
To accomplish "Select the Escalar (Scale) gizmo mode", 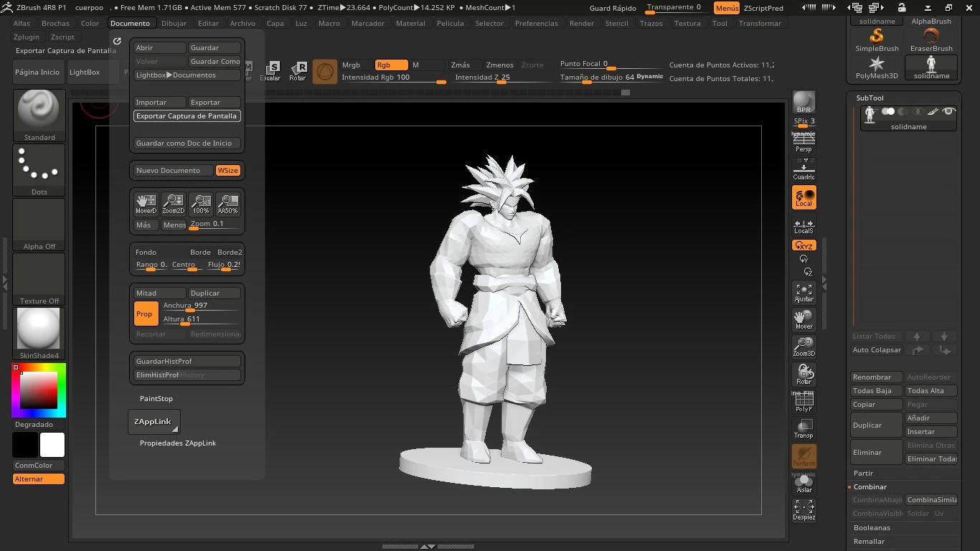I will coord(271,72).
